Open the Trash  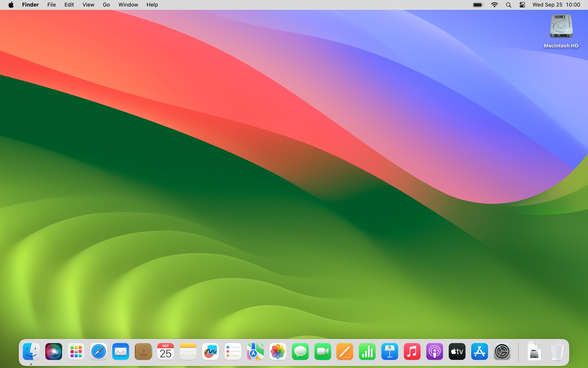tap(556, 351)
